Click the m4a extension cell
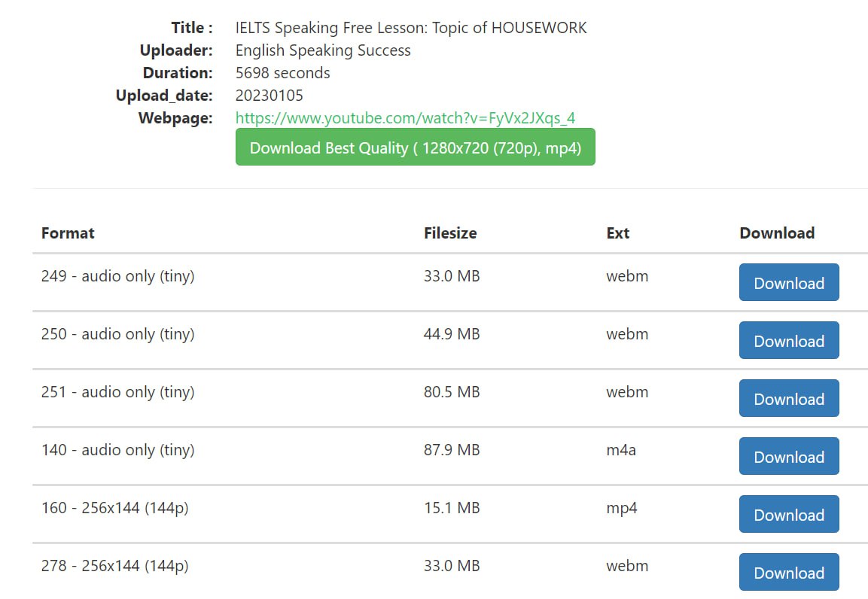 point(621,450)
